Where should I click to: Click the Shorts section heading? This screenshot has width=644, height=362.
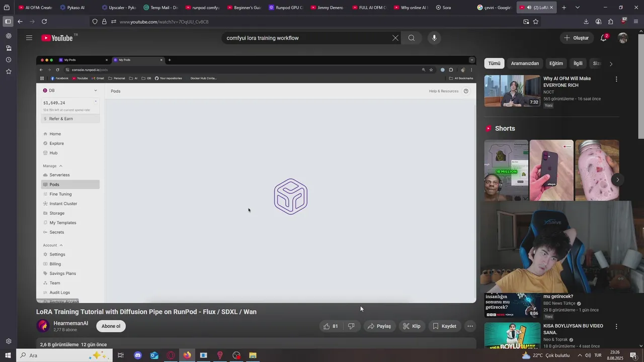(505, 129)
